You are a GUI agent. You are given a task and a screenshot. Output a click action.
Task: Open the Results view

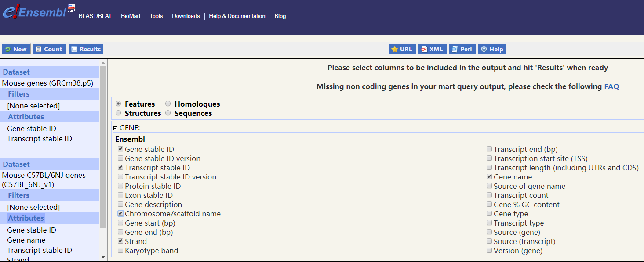(x=86, y=49)
